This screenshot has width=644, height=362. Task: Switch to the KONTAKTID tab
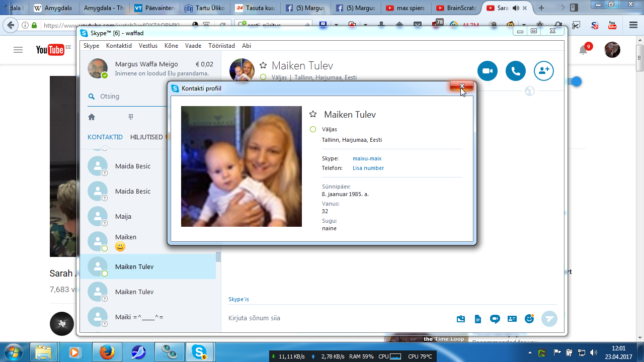pyautogui.click(x=105, y=137)
